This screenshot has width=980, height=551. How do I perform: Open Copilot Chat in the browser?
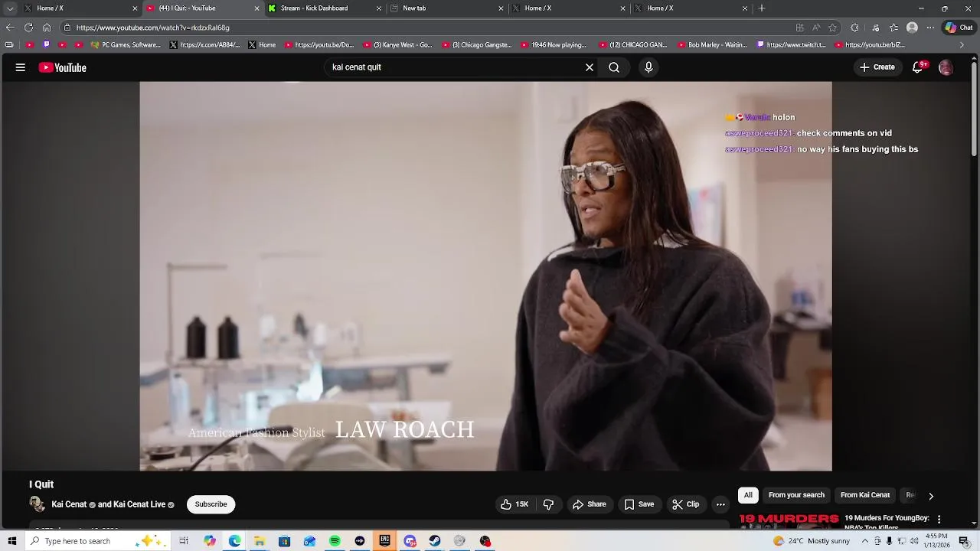[959, 28]
